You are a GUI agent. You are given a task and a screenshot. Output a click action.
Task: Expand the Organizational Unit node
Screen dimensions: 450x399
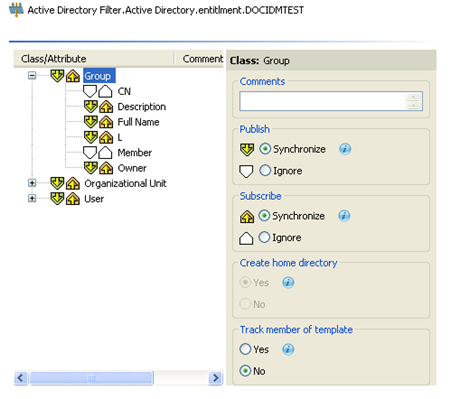tap(32, 183)
